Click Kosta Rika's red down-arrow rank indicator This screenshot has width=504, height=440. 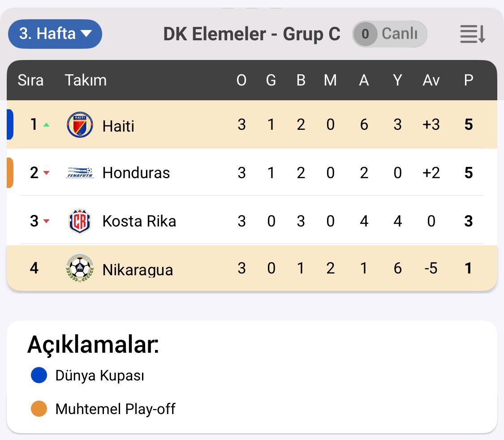point(46,221)
